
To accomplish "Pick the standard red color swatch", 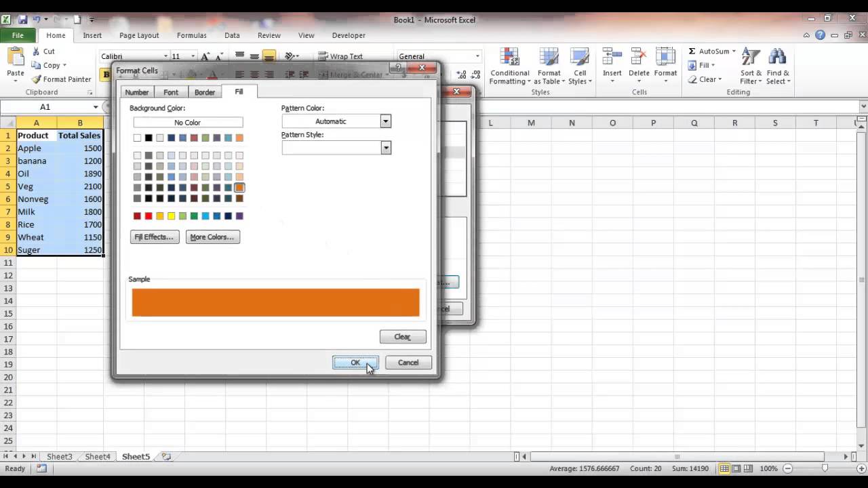I will point(149,216).
